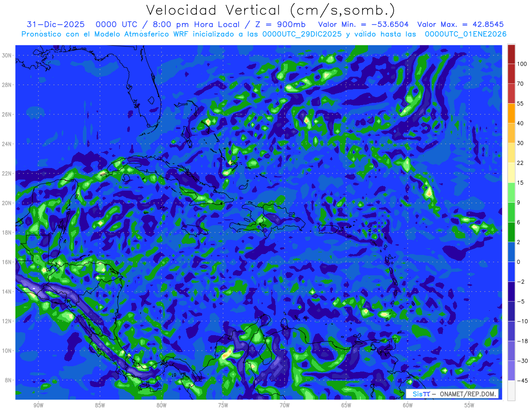Screen dimensions: 532x411
Task: Select valid-until time "0000UTC_01ENE2026"
Action: [466, 34]
